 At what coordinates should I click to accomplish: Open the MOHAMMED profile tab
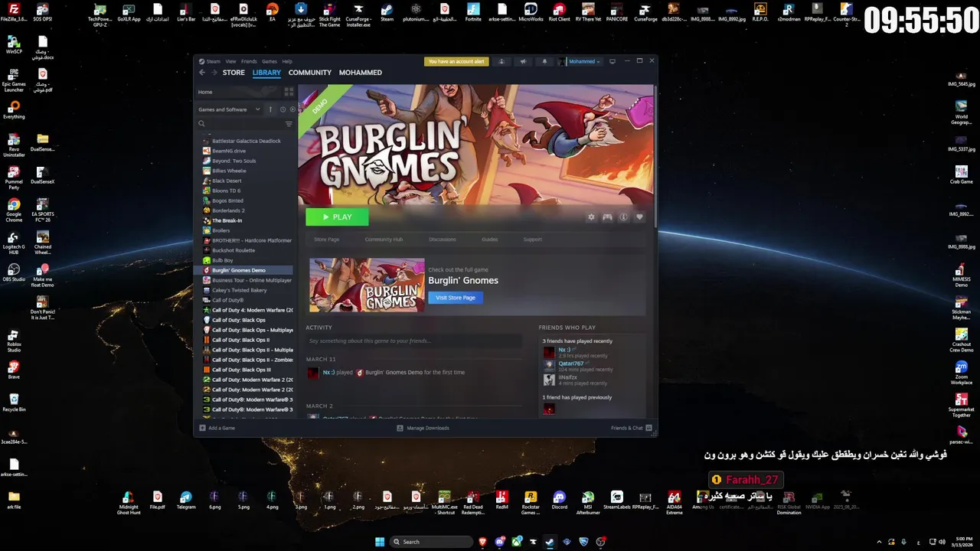pyautogui.click(x=360, y=73)
